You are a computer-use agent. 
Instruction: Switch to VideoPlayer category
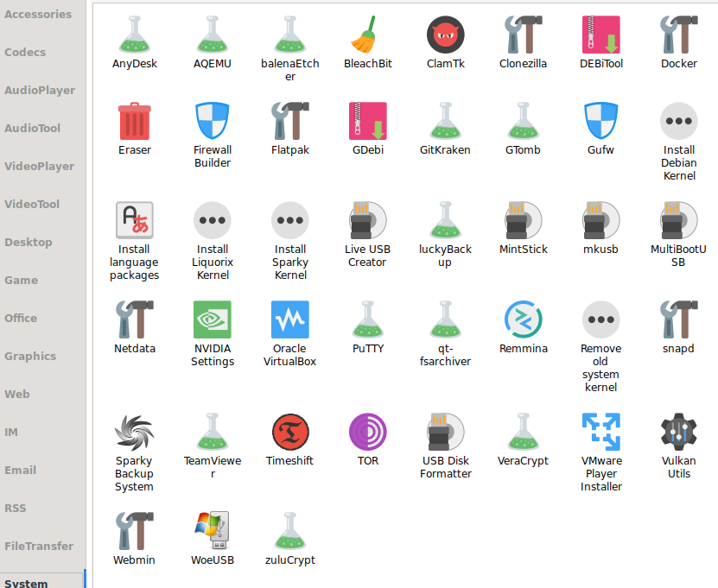coord(40,166)
